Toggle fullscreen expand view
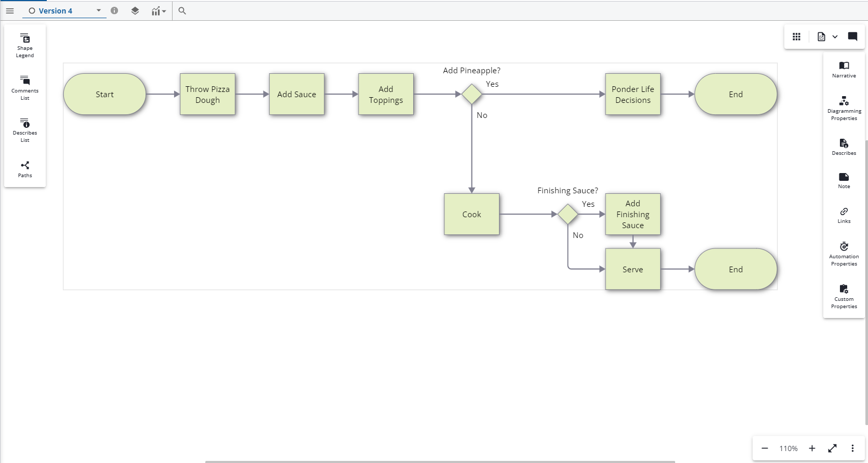Image resolution: width=868 pixels, height=463 pixels. pos(832,448)
